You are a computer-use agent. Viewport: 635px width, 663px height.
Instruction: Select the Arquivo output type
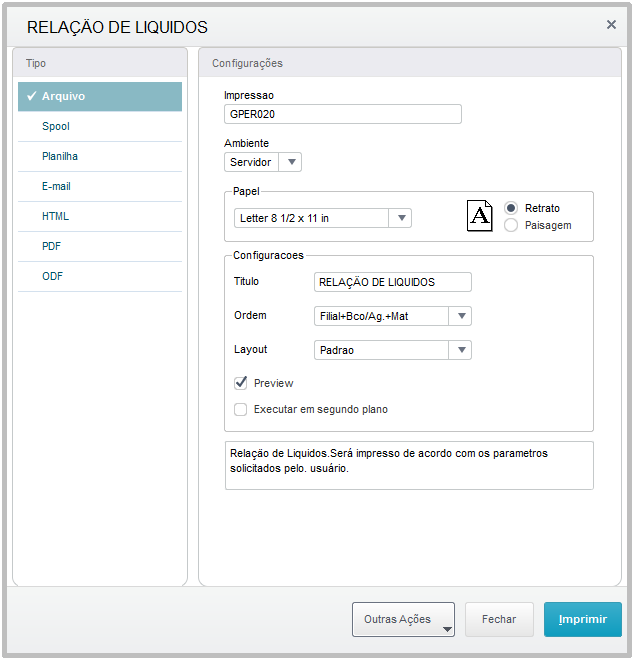100,96
